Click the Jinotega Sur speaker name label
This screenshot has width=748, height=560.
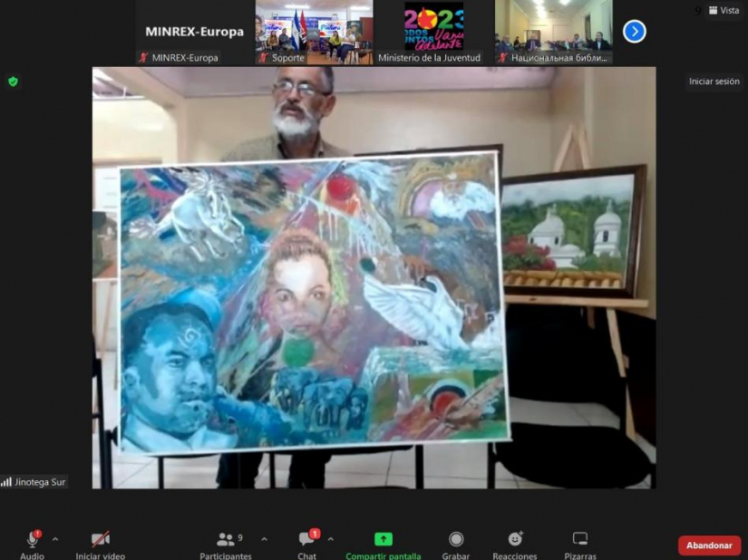tap(40, 482)
